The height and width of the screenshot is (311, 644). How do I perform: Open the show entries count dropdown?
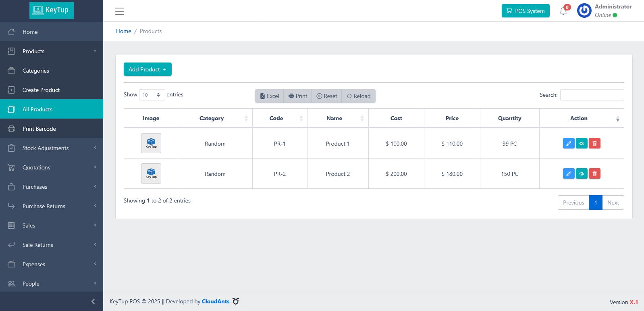[152, 95]
